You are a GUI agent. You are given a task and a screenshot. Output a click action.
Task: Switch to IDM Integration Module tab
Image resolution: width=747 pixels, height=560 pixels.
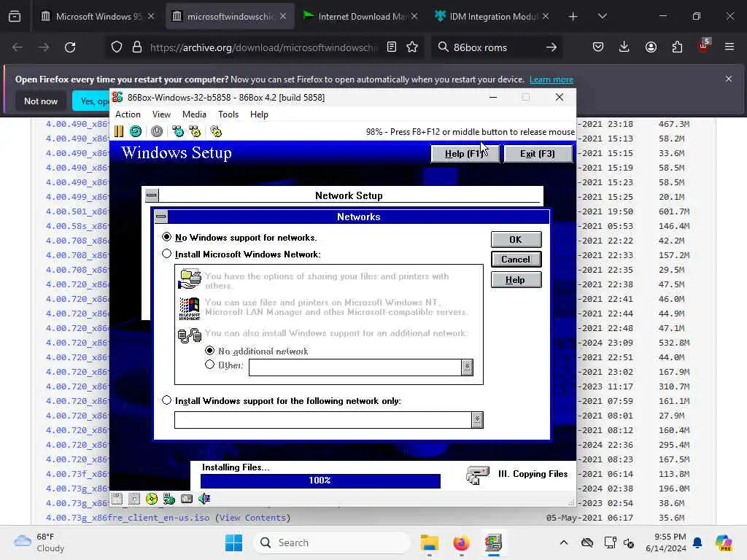tap(492, 17)
